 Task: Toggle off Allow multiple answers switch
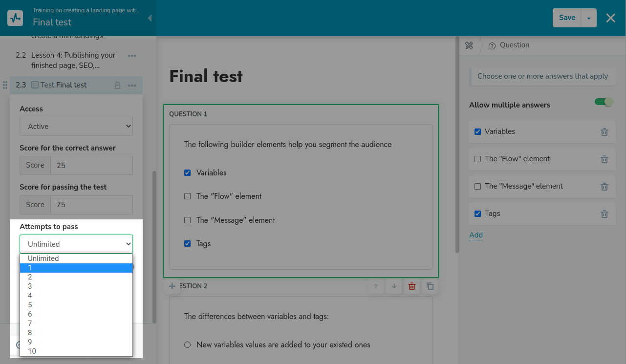604,102
